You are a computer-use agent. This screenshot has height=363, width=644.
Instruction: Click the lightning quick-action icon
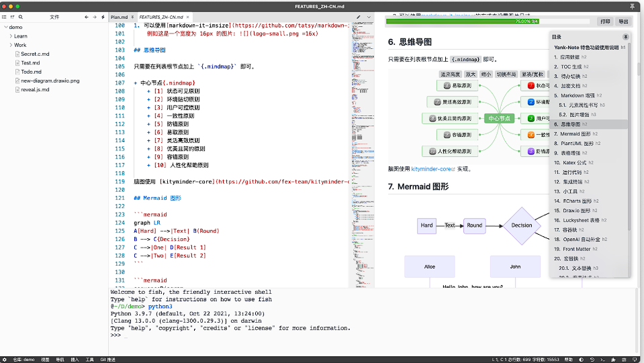103,17
